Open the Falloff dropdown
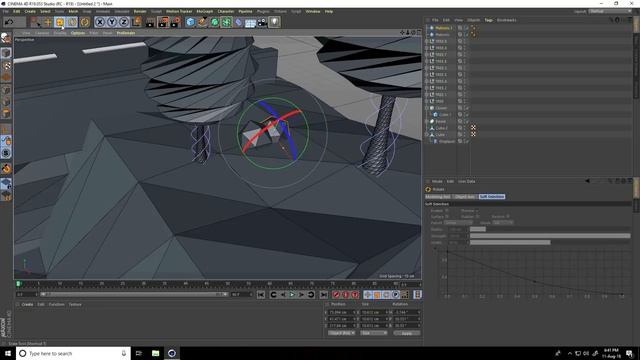The width and height of the screenshot is (640, 360). 458,222
